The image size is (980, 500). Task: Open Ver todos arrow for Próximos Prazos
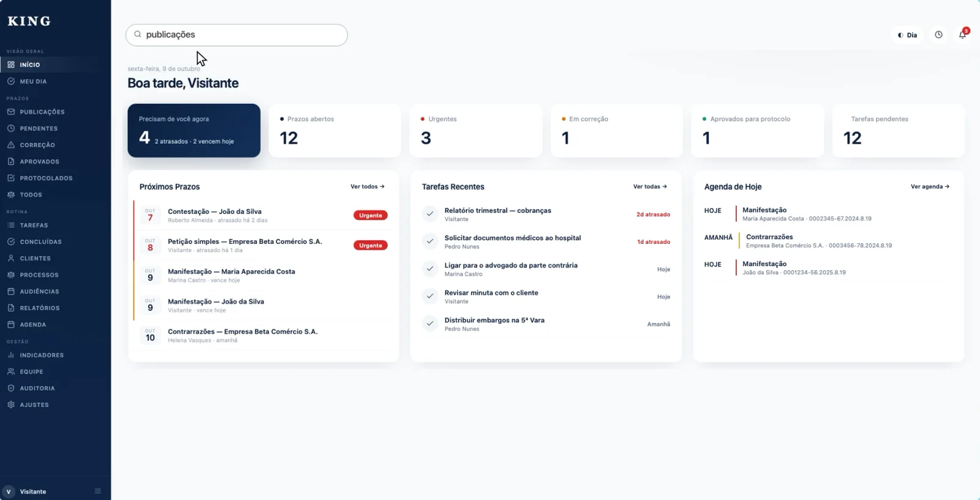tap(367, 187)
